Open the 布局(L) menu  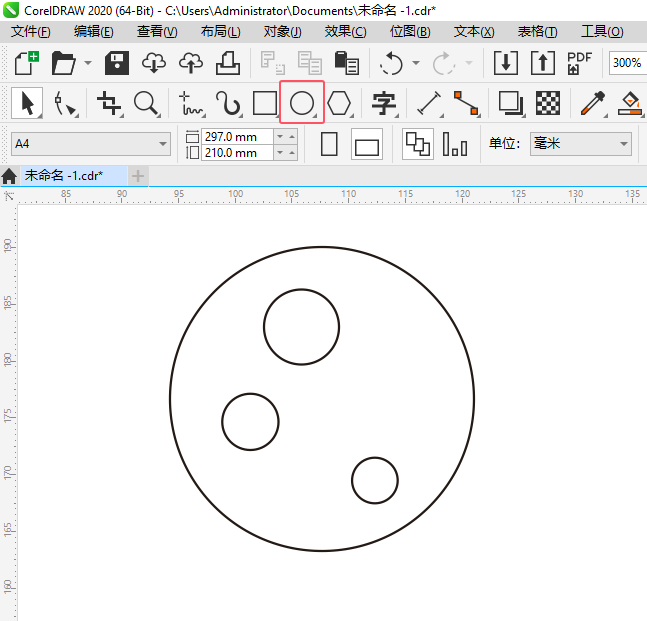(221, 32)
